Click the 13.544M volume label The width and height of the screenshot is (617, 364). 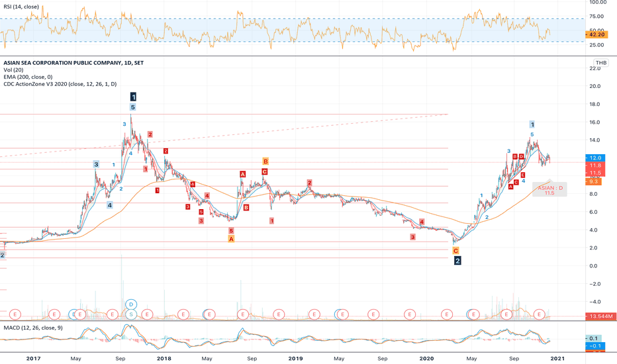pyautogui.click(x=601, y=316)
